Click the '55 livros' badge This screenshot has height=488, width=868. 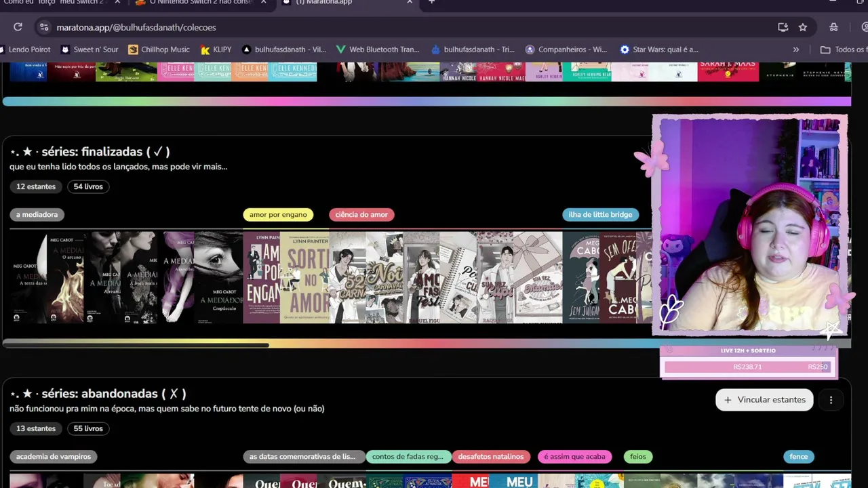point(88,428)
